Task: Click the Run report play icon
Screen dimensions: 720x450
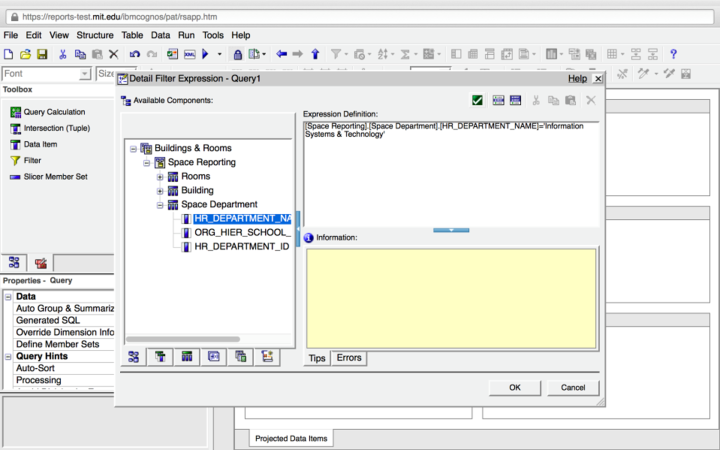Action: [x=206, y=54]
